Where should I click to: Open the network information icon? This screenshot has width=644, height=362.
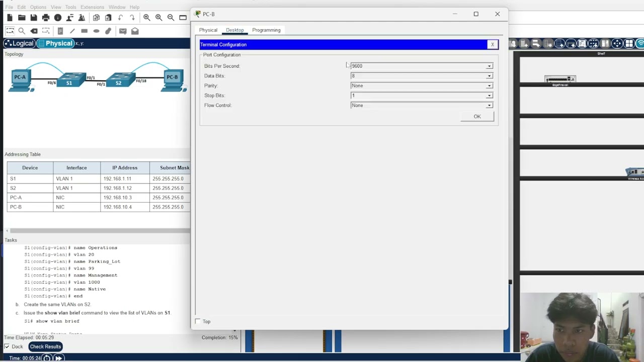pyautogui.click(x=58, y=18)
